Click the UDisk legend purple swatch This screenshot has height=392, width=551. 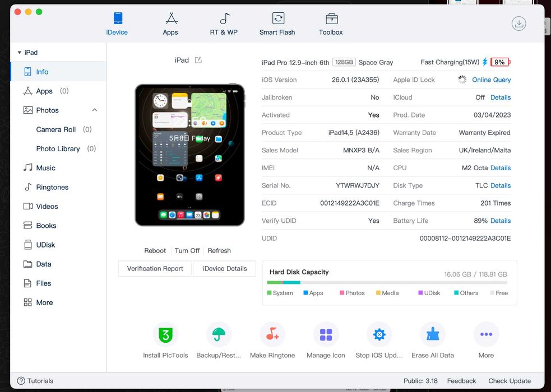tap(420, 293)
